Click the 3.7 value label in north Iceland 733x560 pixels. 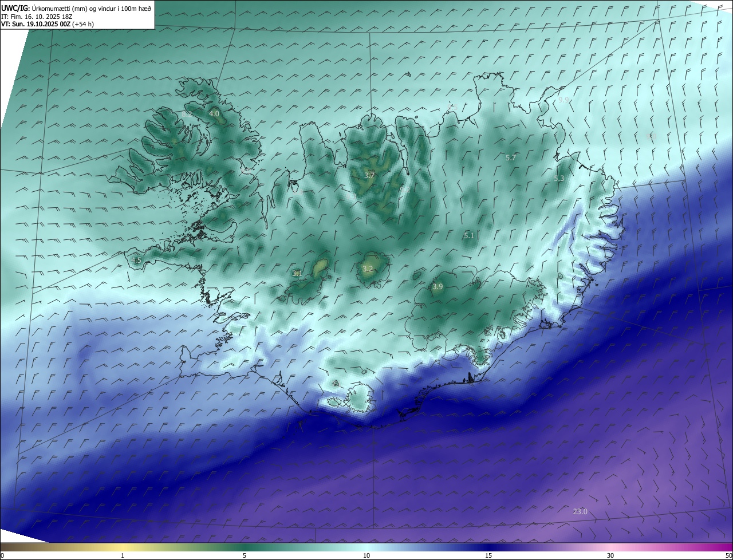coord(369,175)
